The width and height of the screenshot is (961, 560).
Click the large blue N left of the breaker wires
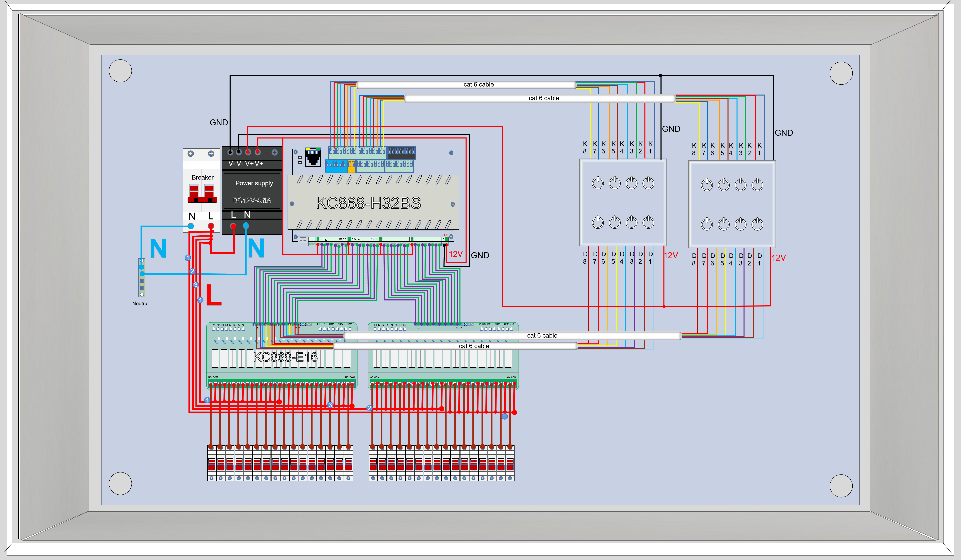[158, 248]
